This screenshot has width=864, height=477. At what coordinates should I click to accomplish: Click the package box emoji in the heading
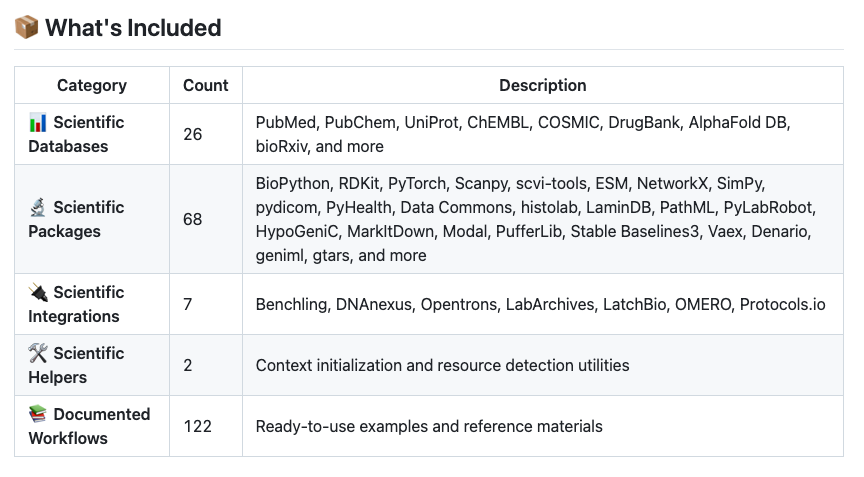tap(27, 28)
